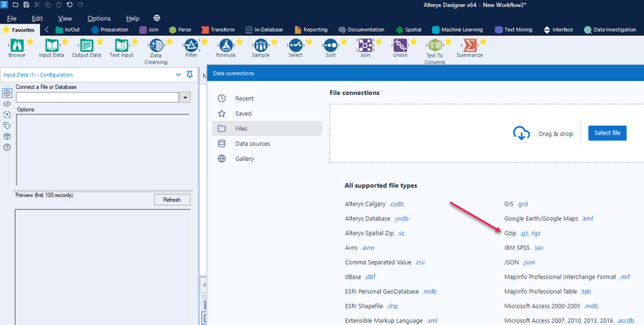Select the Text Input tool icon
Viewport: 644px width, 325px height.
[121, 46]
